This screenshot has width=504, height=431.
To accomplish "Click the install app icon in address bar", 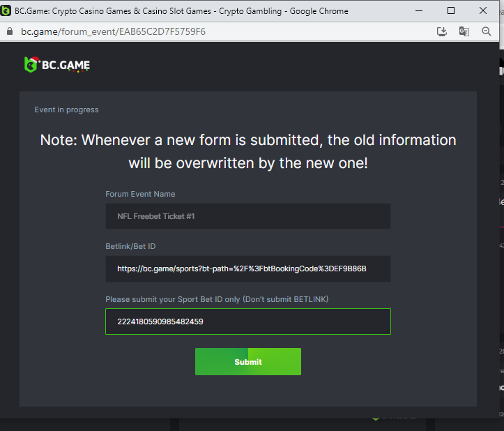I will pyautogui.click(x=441, y=31).
